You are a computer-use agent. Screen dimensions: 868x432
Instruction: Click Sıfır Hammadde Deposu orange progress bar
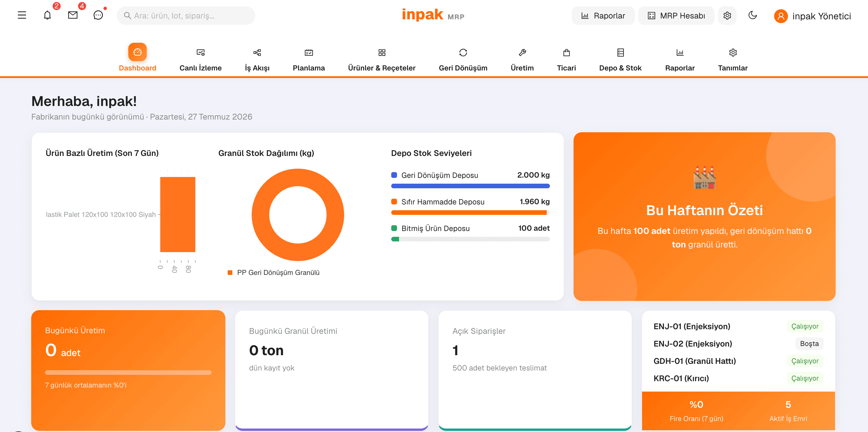pos(470,213)
